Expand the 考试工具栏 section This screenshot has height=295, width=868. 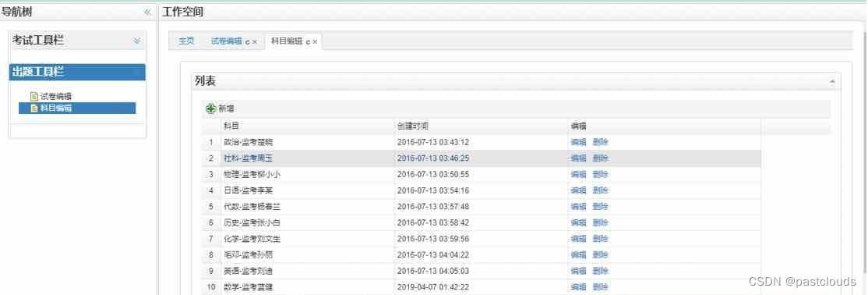(x=136, y=41)
